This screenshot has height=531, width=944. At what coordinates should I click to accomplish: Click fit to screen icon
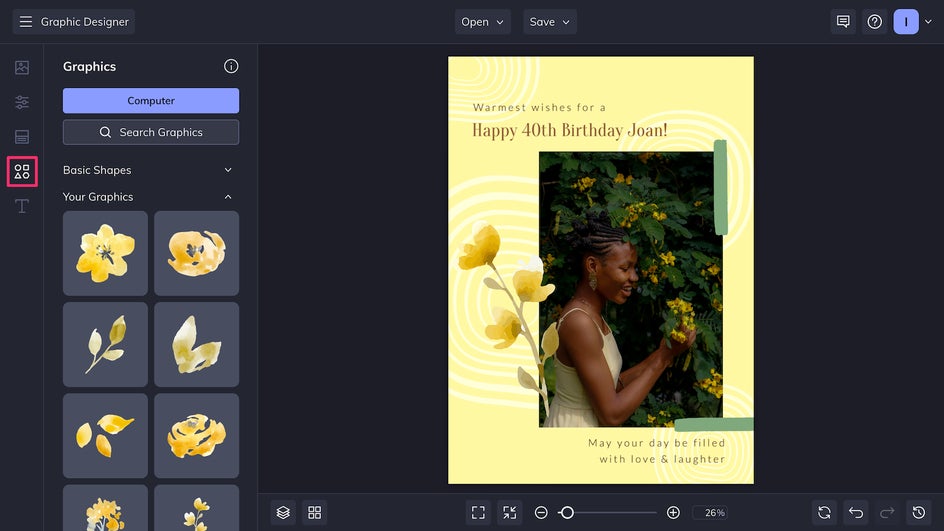click(x=478, y=512)
